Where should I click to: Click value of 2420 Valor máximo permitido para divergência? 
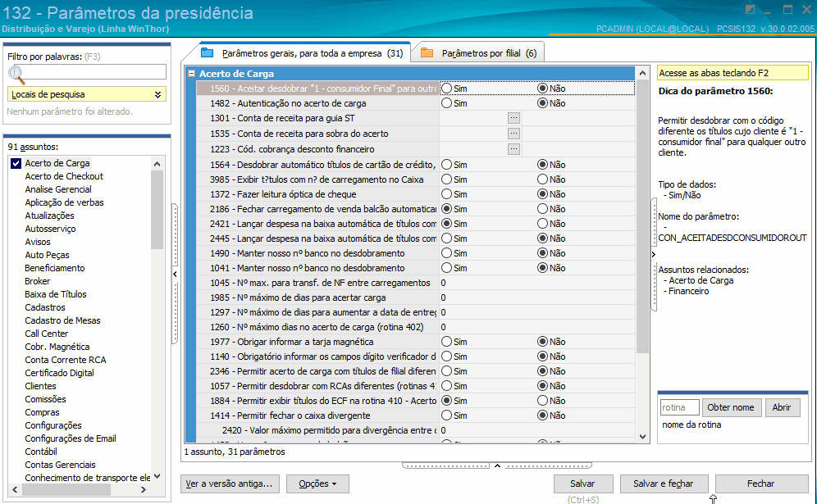click(x=536, y=430)
